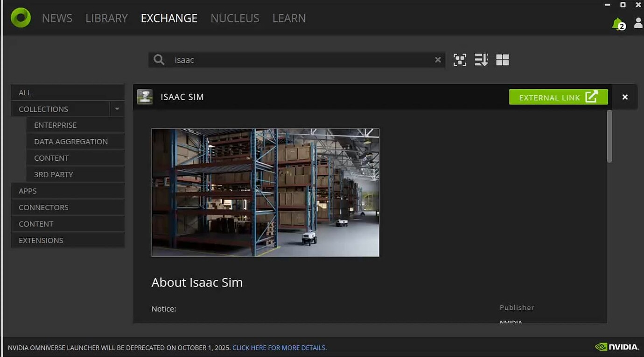Select the ENTERPRISE collection filter
The height and width of the screenshot is (357, 644).
(x=55, y=125)
